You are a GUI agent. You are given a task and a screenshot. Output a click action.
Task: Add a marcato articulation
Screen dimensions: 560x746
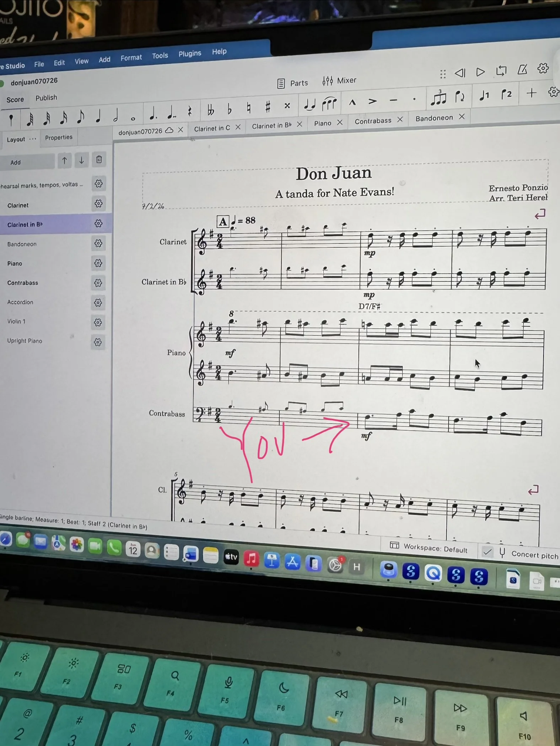(x=352, y=103)
